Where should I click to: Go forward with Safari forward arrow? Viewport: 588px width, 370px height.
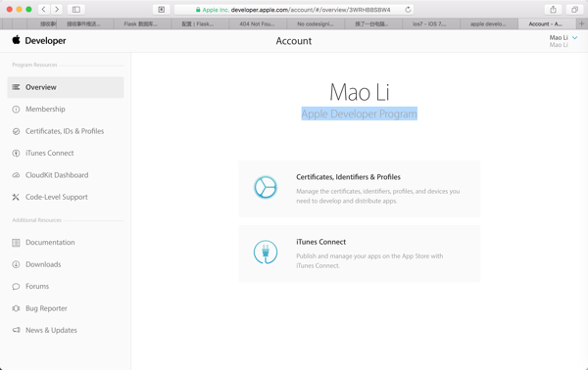pos(57,10)
